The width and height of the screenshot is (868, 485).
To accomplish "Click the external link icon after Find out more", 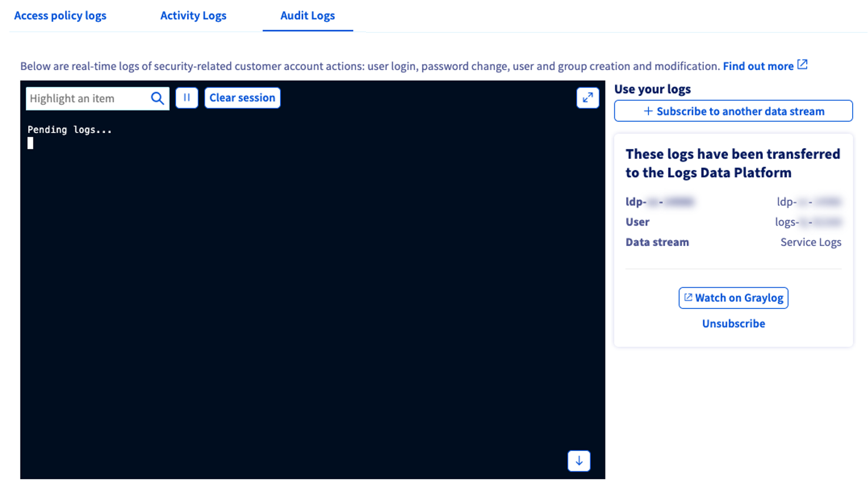I will tap(803, 65).
